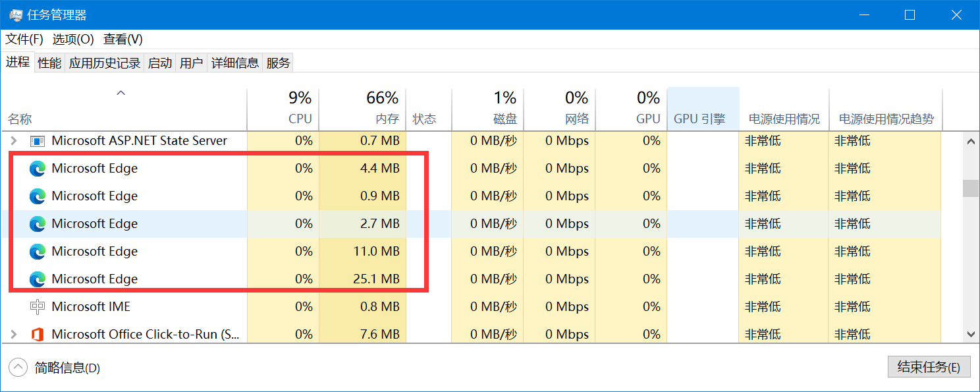The image size is (980, 392).
Task: Switch to the 应用历史记录 tab
Action: click(105, 63)
